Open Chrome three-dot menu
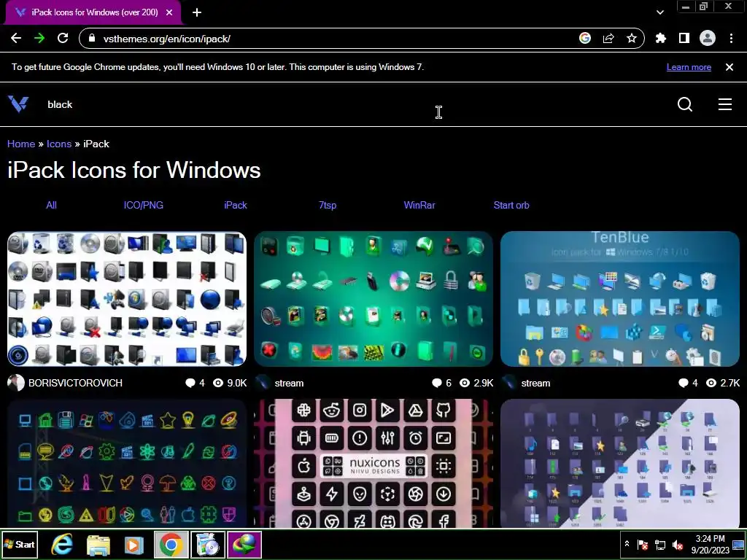 click(731, 38)
